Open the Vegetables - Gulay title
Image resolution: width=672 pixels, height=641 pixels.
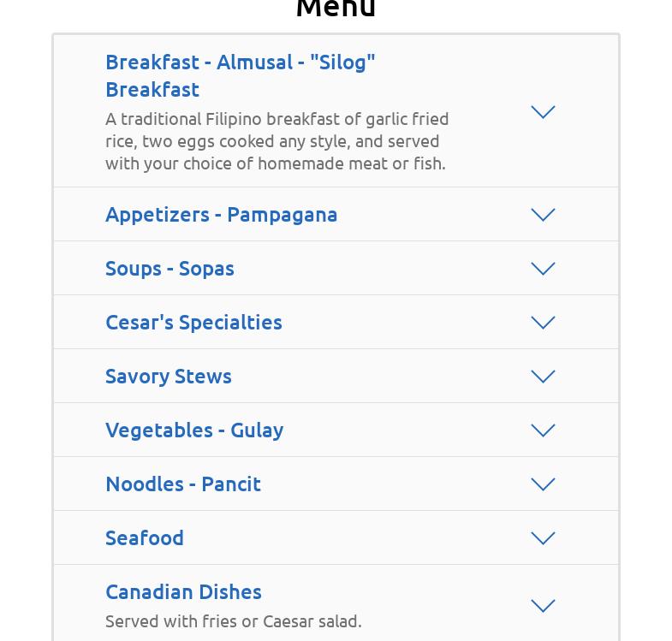[x=194, y=430]
